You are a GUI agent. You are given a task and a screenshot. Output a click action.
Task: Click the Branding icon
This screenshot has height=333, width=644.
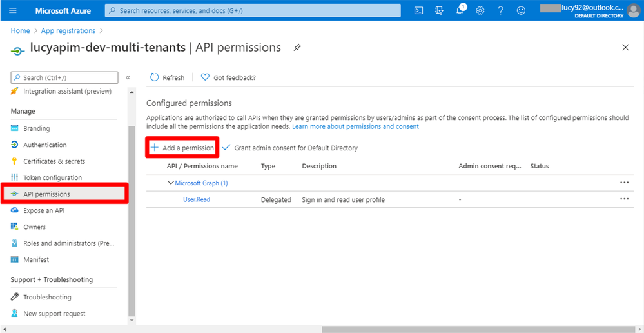click(x=14, y=128)
